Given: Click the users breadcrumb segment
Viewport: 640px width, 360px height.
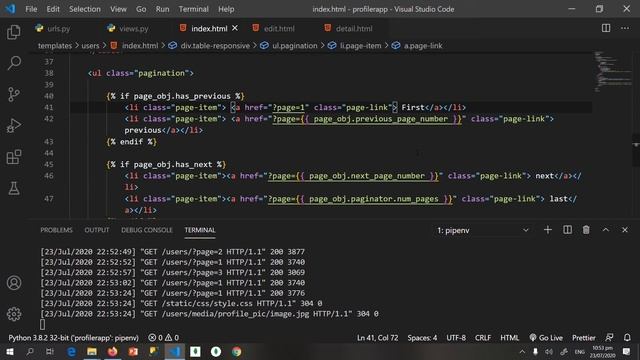Looking at the screenshot, I should click(x=90, y=46).
